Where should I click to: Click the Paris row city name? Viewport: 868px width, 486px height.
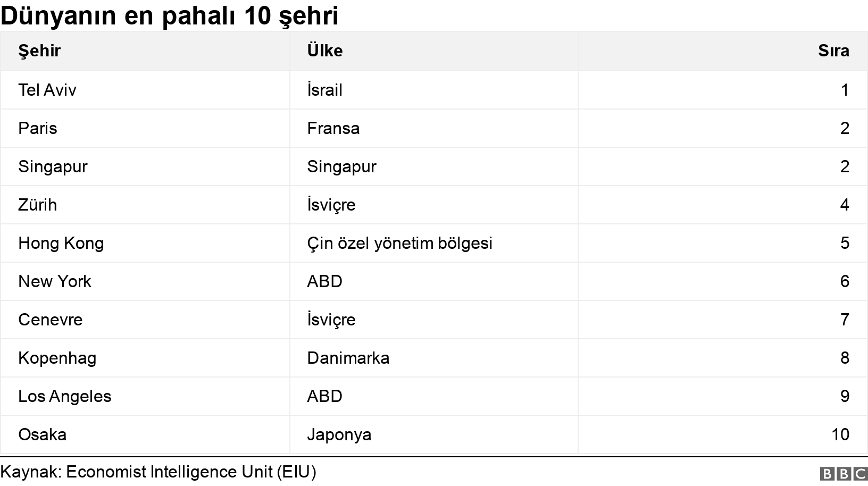click(38, 128)
